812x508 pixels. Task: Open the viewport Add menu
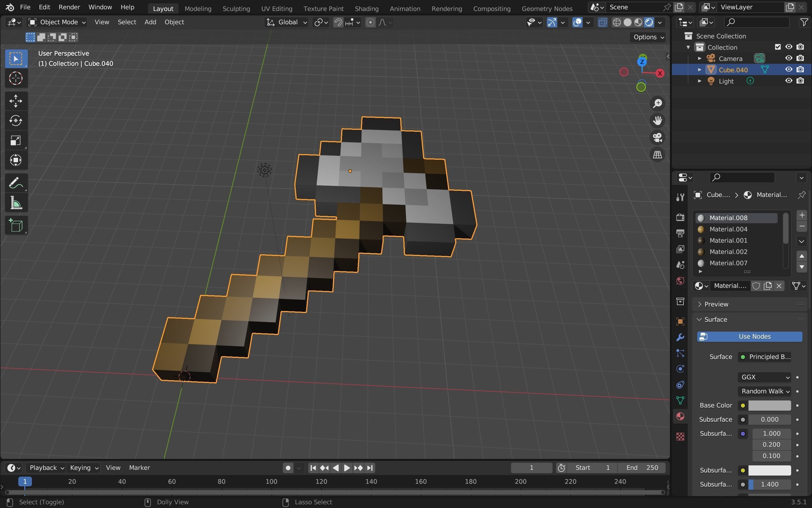click(150, 22)
